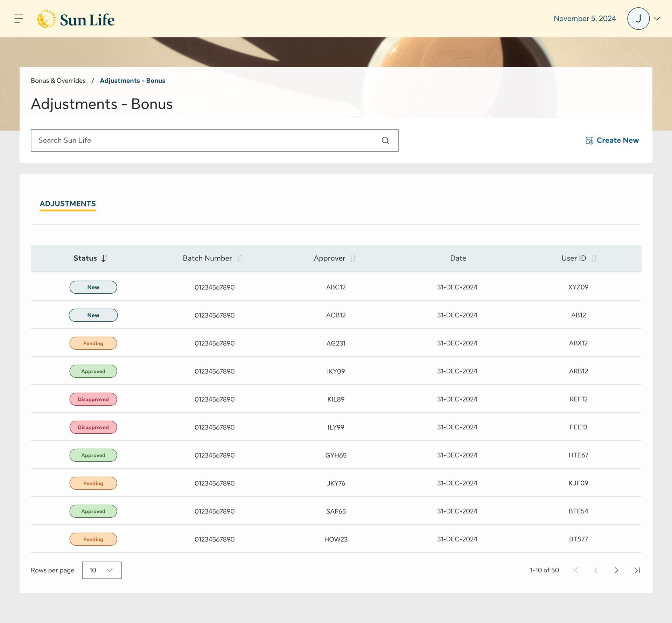Click the J user avatar
The height and width of the screenshot is (623, 672).
(638, 19)
